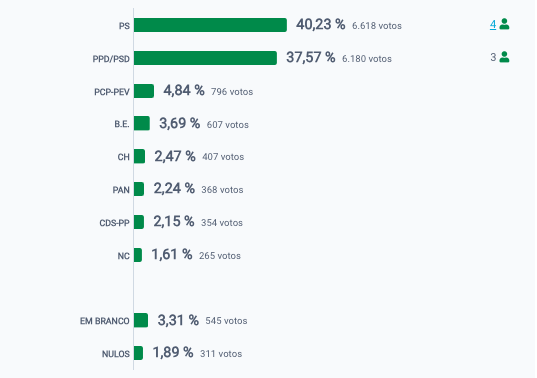Viewport: 537px width, 378px height.
Task: Click the PPD/PSD seats person icon
Action: pyautogui.click(x=504, y=57)
